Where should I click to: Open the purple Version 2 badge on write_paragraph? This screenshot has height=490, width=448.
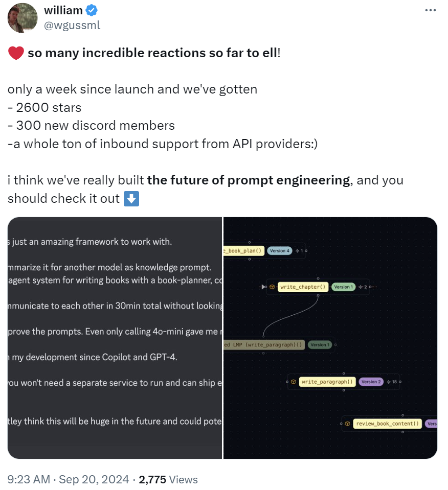371,381
